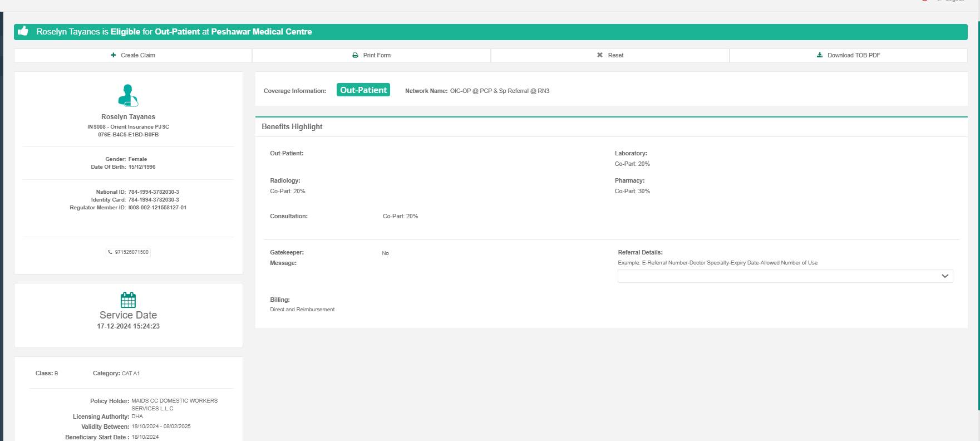The image size is (980, 441).
Task: Click the download icon for TOB PDF
Action: click(x=820, y=55)
